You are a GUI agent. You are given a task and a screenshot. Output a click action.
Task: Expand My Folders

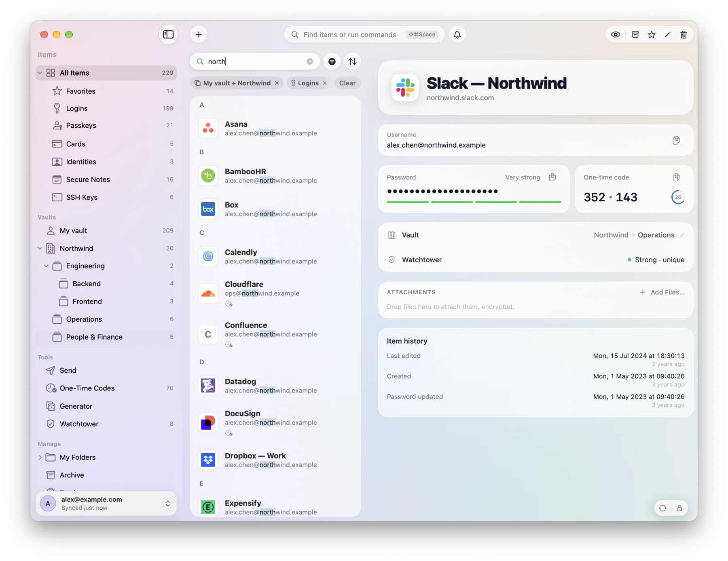pyautogui.click(x=40, y=458)
